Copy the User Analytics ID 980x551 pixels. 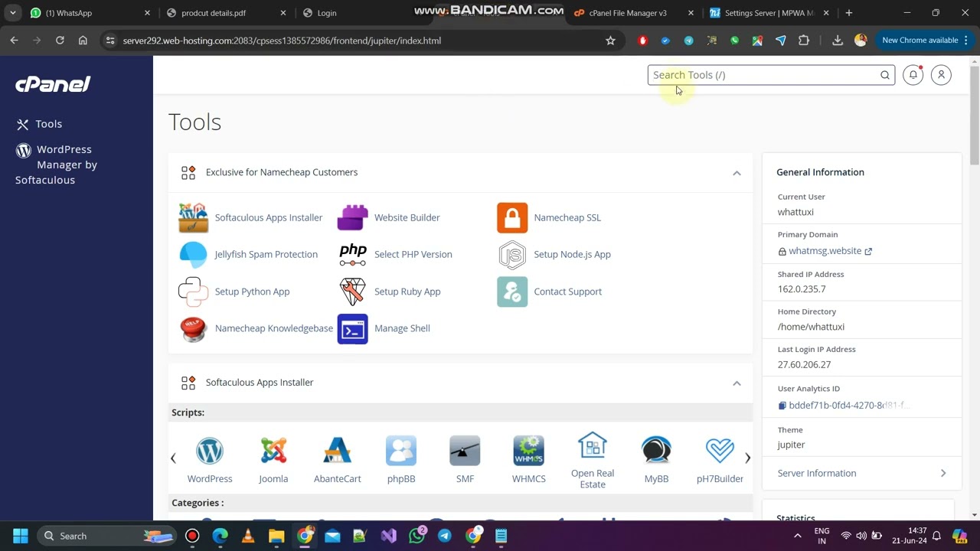782,406
